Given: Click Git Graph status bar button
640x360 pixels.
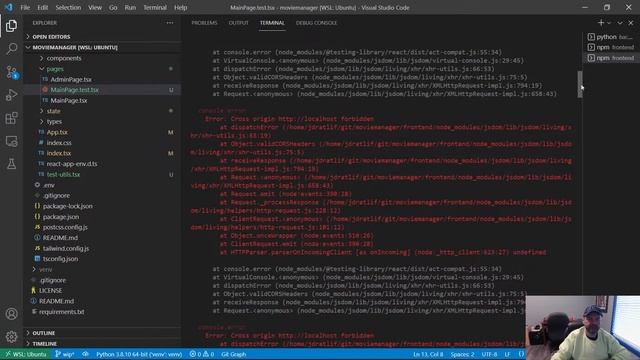Looking at the screenshot, I should pos(234,354).
